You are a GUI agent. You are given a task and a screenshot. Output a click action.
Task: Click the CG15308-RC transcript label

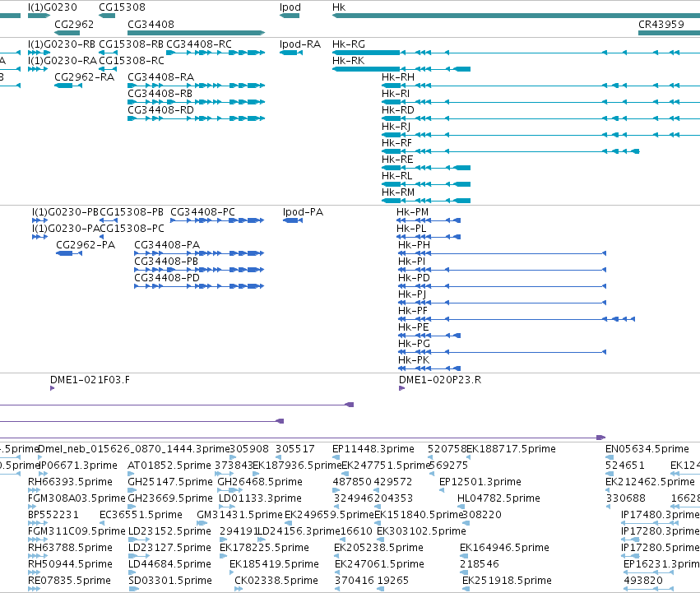pos(132,61)
